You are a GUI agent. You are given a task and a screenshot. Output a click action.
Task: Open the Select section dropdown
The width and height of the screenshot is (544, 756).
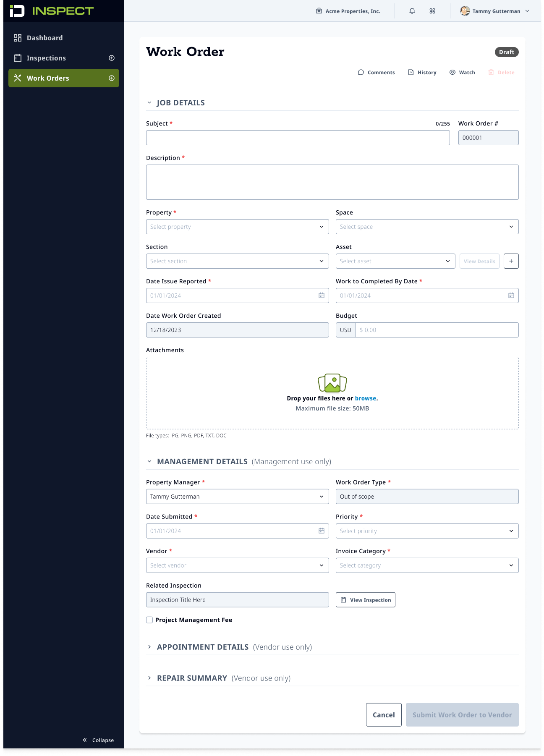(238, 261)
